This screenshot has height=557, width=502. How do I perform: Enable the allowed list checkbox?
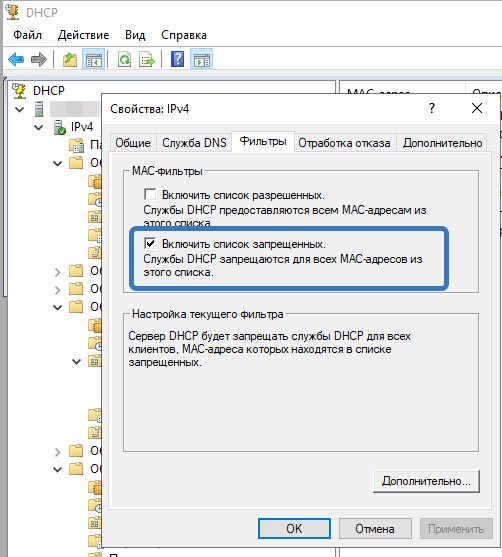pos(150,195)
